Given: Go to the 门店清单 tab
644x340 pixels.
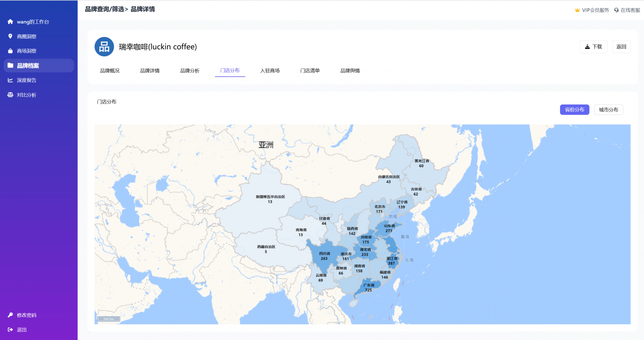Looking at the screenshot, I should tap(310, 71).
